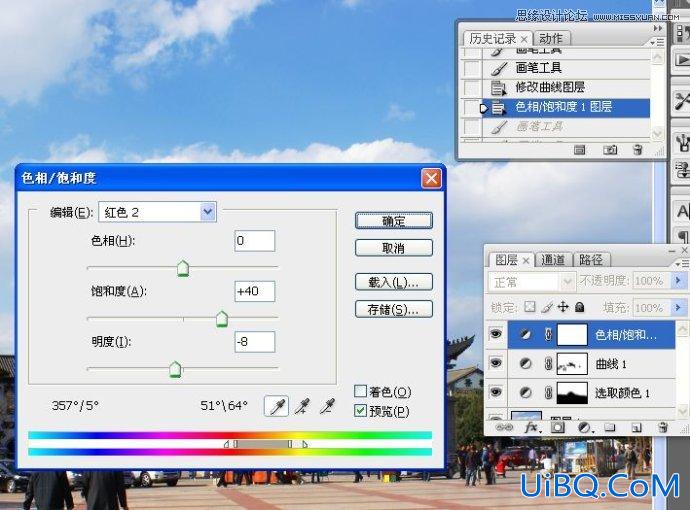Lock image pixels brush icon
This screenshot has width=690, height=510.
click(547, 307)
